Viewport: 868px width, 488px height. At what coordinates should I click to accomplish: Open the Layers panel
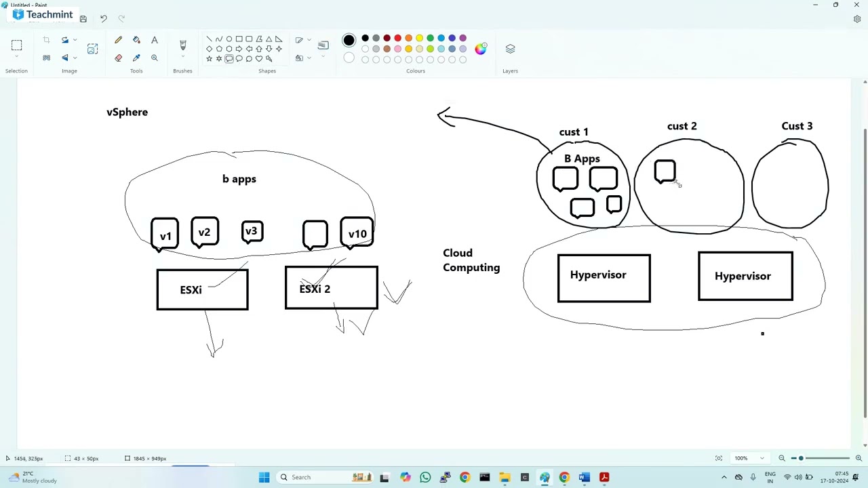tap(510, 49)
